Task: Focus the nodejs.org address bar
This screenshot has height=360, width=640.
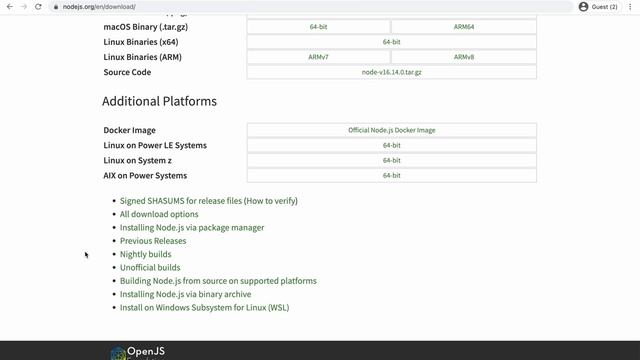Action: (310, 7)
